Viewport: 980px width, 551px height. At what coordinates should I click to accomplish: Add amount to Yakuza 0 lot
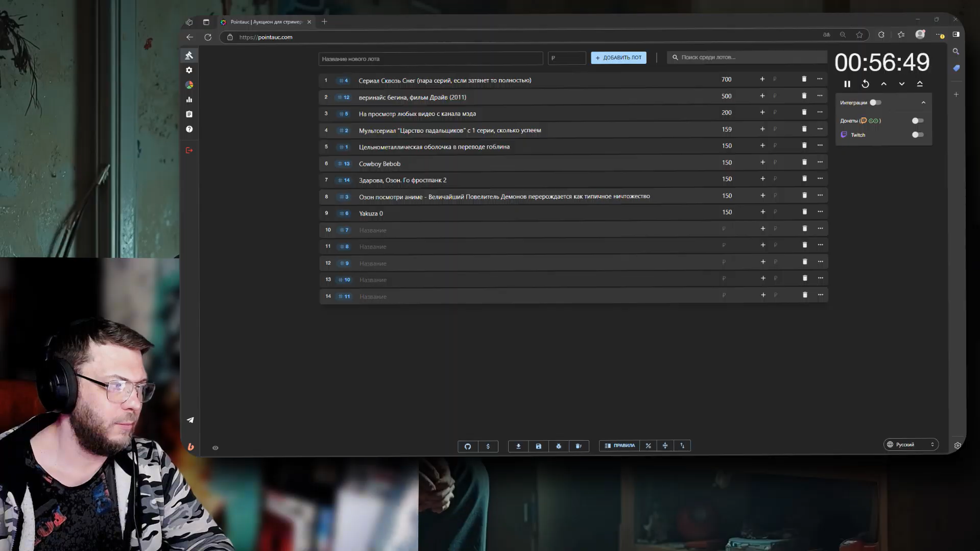[762, 212]
